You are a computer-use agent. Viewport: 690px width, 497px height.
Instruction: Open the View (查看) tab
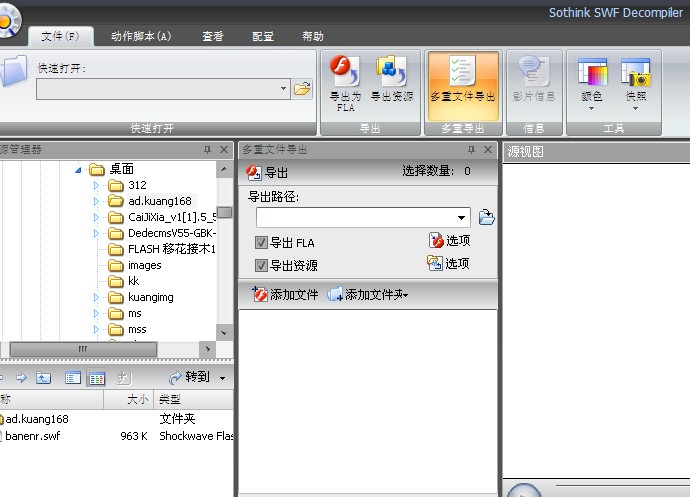pos(213,36)
